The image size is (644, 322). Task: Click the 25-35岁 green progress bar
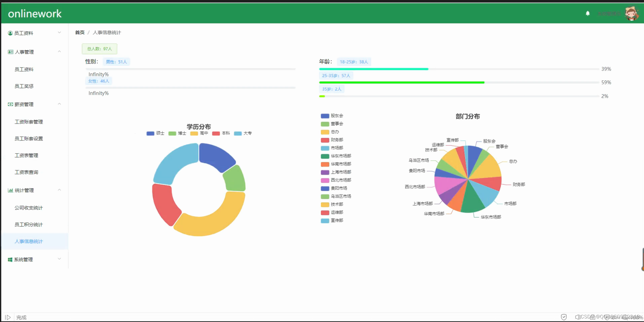coord(401,83)
